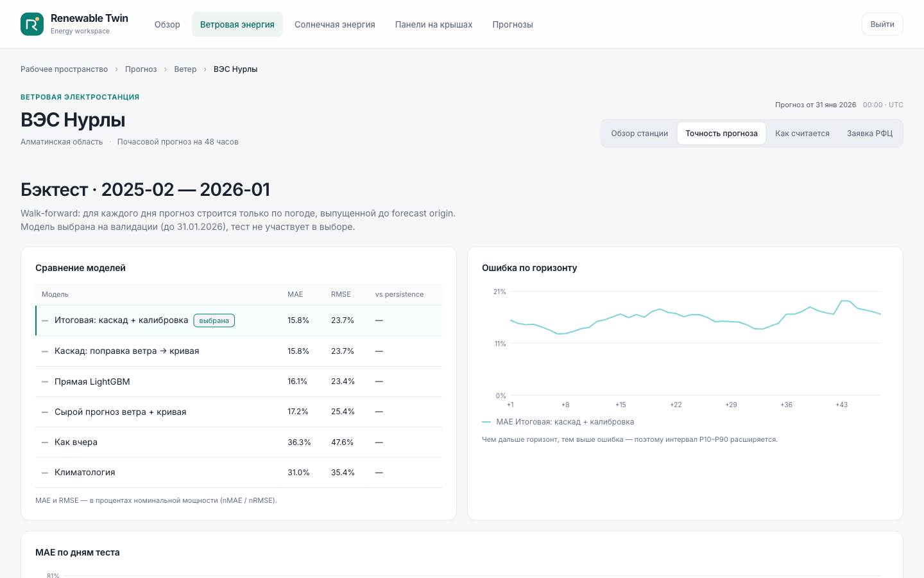
Task: Open the Прогнозы navigation item
Action: click(x=513, y=24)
